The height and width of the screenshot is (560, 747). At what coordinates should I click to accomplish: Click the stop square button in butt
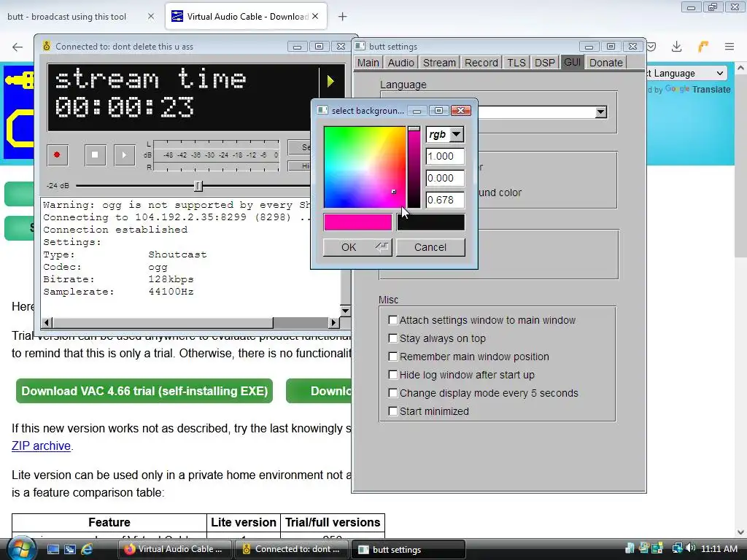[x=95, y=155]
